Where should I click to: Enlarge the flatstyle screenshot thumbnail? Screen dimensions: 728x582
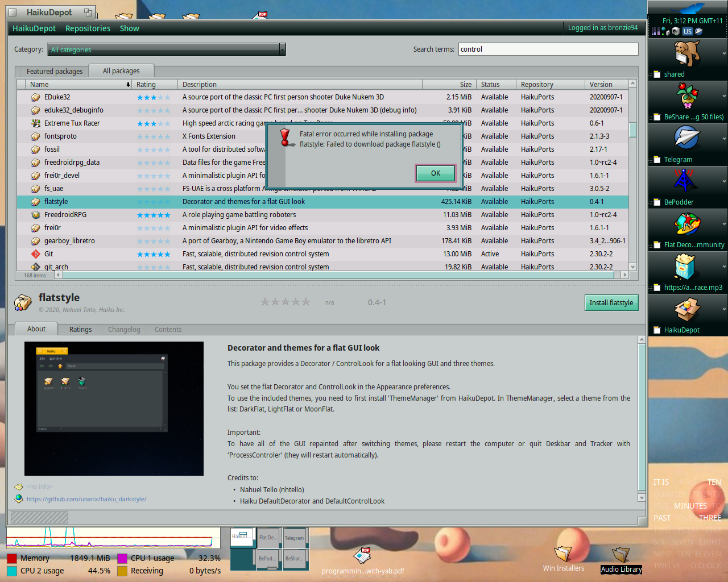point(114,409)
